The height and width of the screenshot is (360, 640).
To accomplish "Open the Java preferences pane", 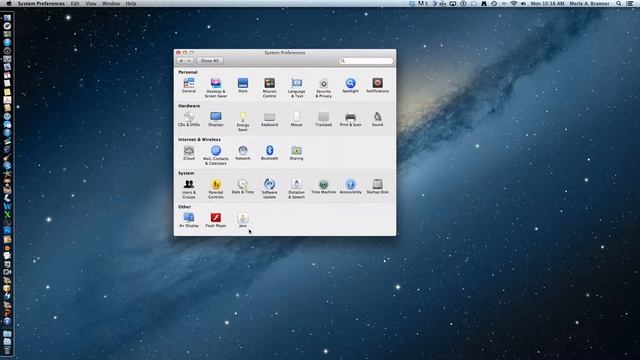I will click(x=243, y=220).
